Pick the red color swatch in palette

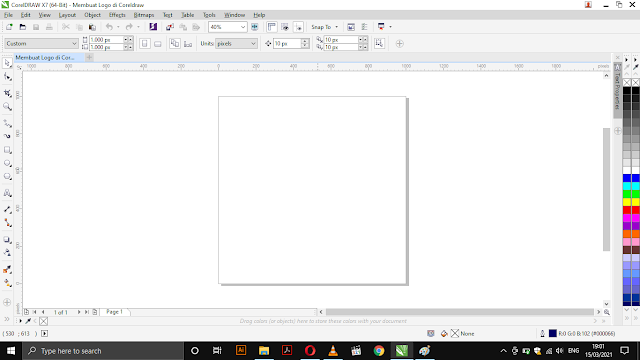tap(627, 210)
